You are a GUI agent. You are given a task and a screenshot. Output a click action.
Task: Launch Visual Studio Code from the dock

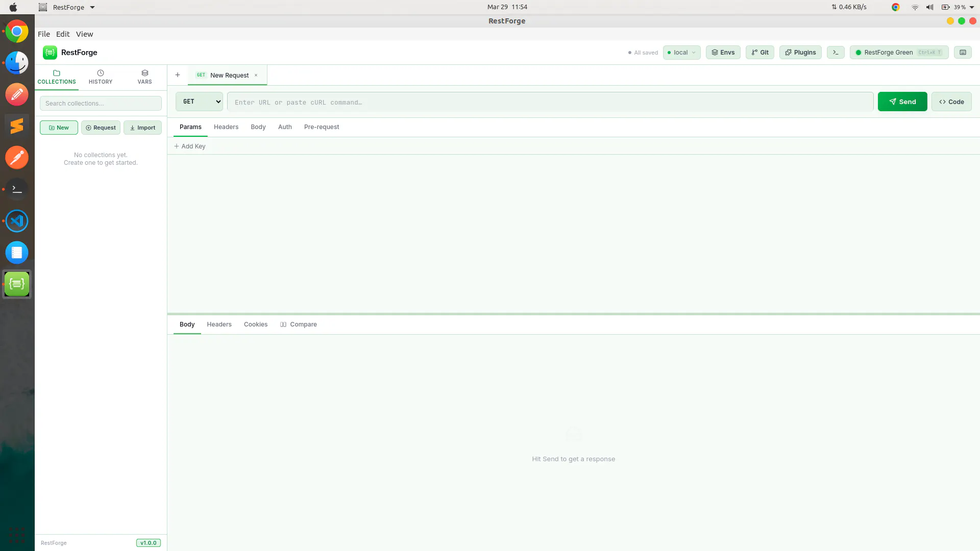(x=17, y=221)
